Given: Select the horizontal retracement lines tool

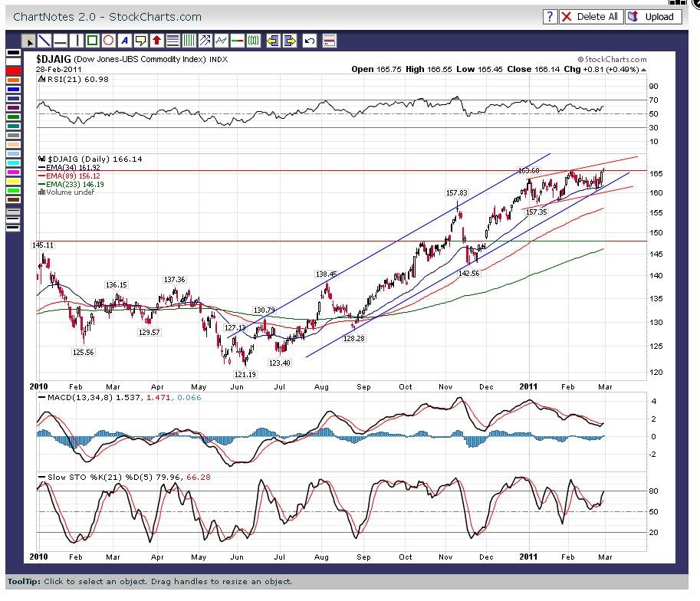Looking at the screenshot, I should (173, 41).
